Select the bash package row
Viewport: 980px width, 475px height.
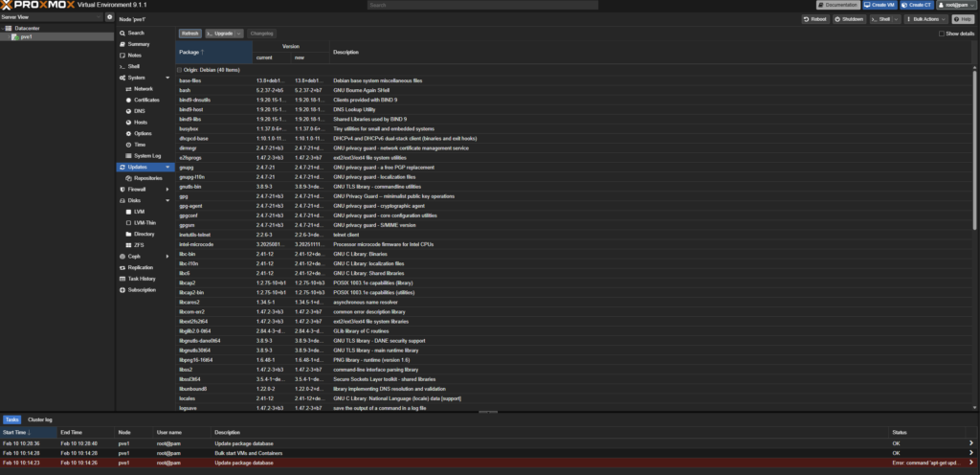click(x=574, y=90)
